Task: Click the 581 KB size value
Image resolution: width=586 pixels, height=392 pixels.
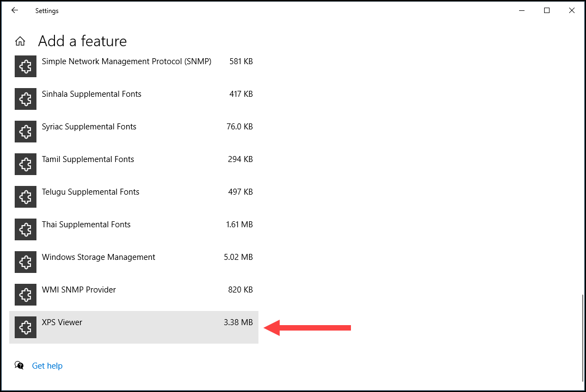Action: pyautogui.click(x=241, y=61)
